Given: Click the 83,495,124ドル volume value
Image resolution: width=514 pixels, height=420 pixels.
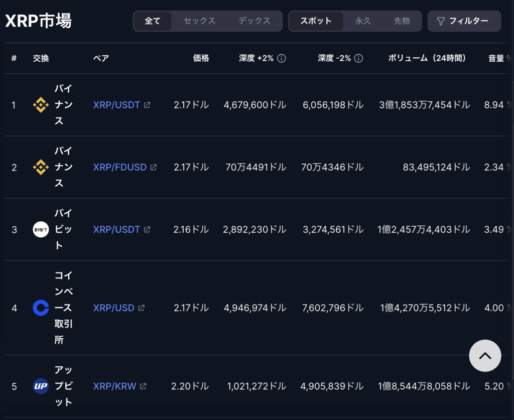Looking at the screenshot, I should [436, 167].
